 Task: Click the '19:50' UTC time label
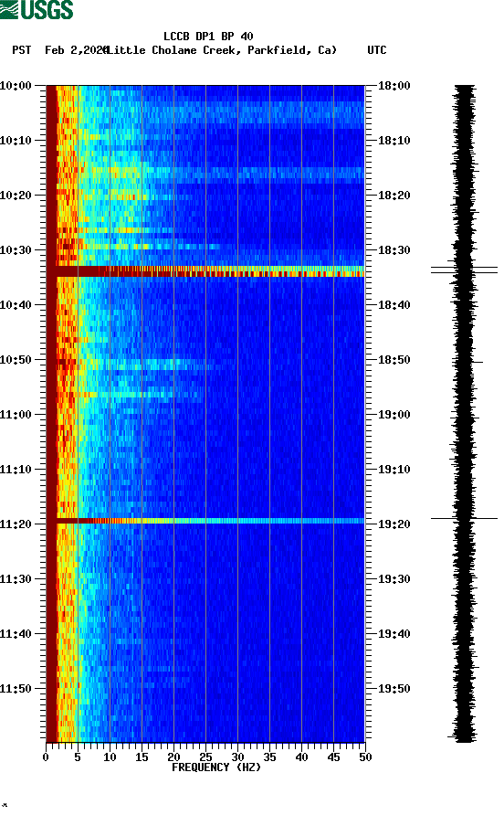(394, 689)
